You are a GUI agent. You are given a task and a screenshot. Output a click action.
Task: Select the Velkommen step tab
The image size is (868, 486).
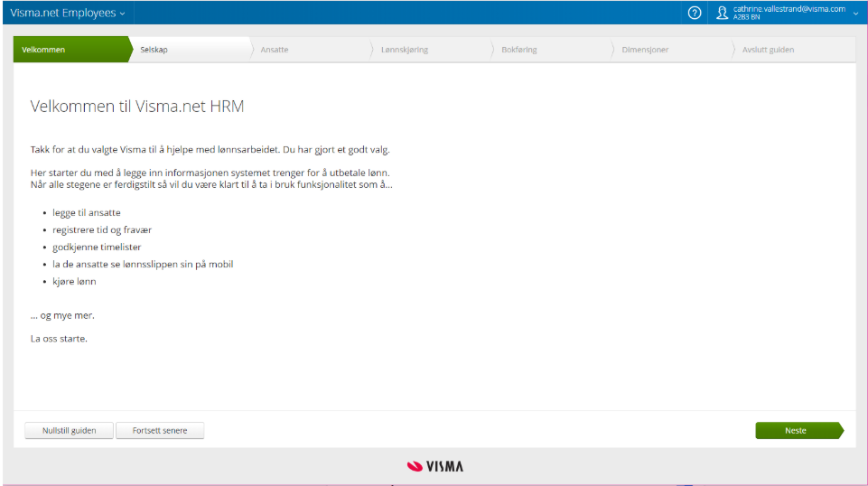pos(72,50)
